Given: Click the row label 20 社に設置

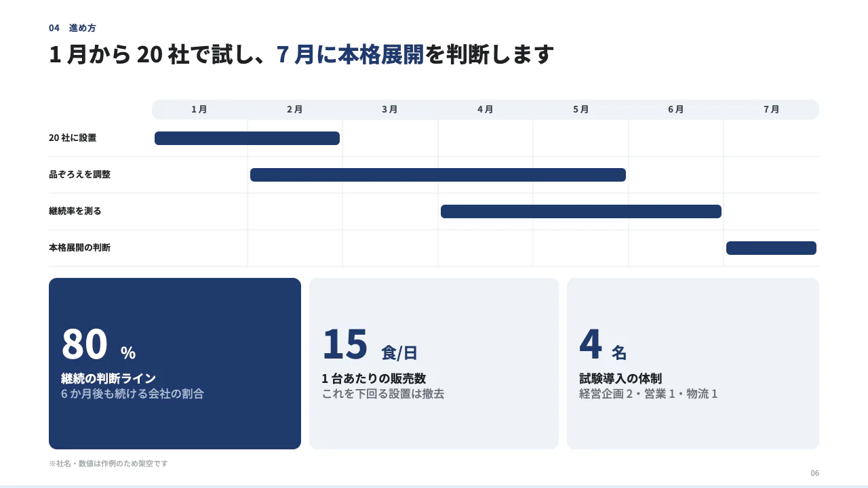Looking at the screenshot, I should click(x=73, y=138).
